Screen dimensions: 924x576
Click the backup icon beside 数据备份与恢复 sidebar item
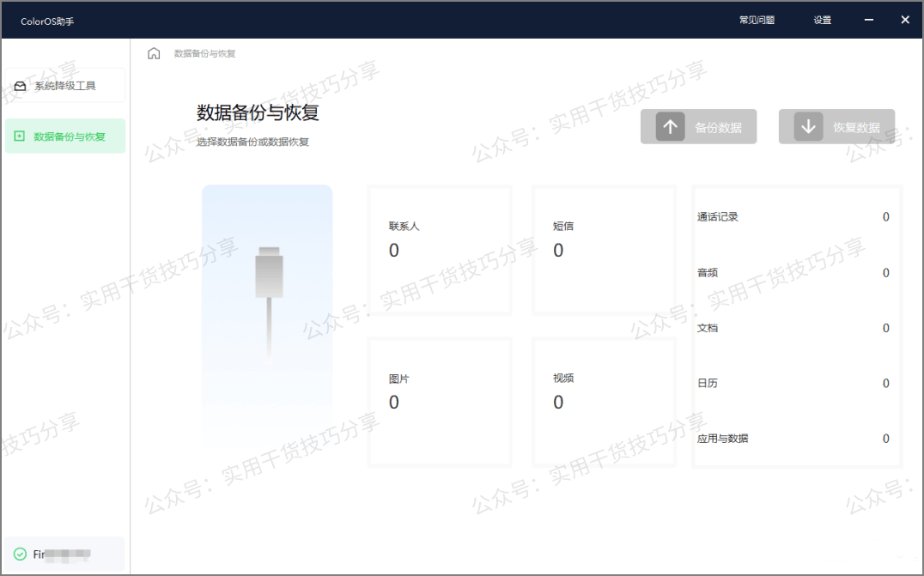point(19,136)
